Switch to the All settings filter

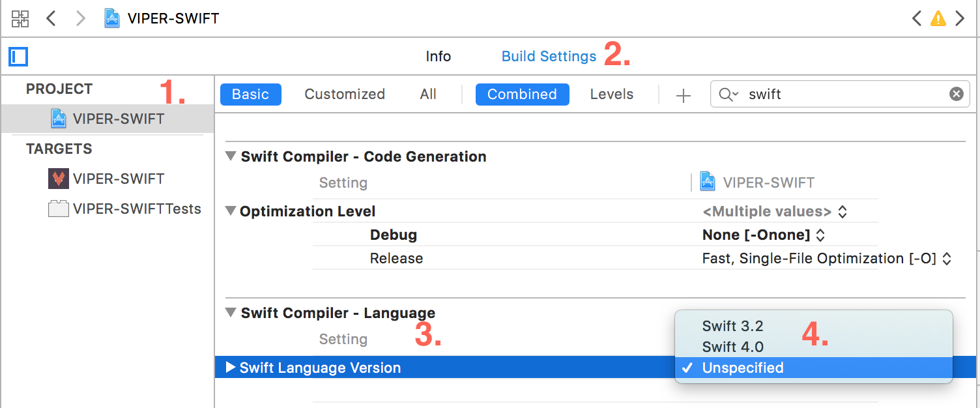[428, 95]
